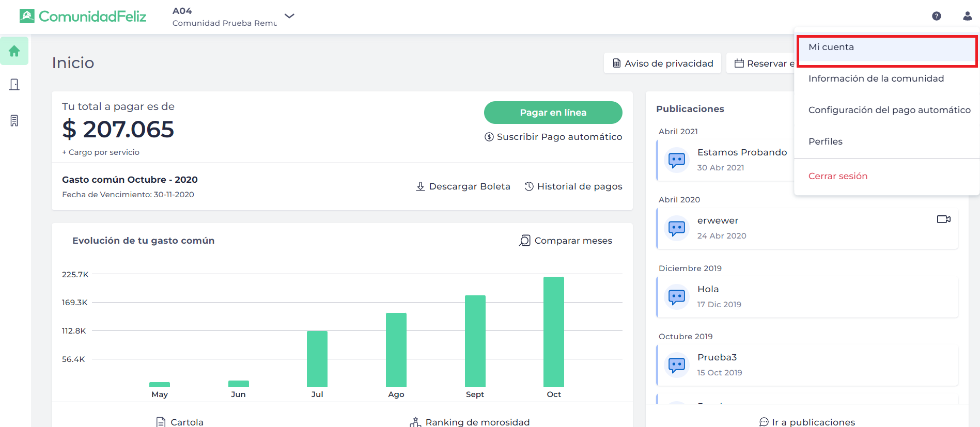This screenshot has width=980, height=427.
Task: Click the video camera icon on erwewer post
Action: [943, 219]
